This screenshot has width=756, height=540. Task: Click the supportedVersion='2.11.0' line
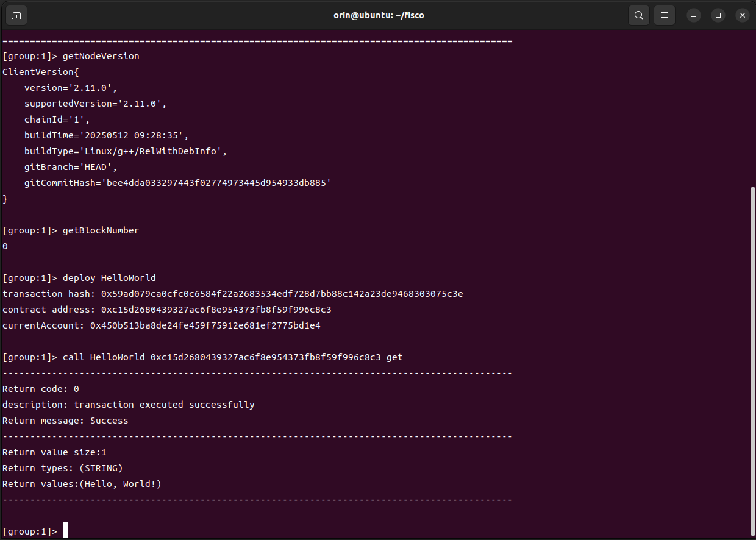click(x=96, y=104)
